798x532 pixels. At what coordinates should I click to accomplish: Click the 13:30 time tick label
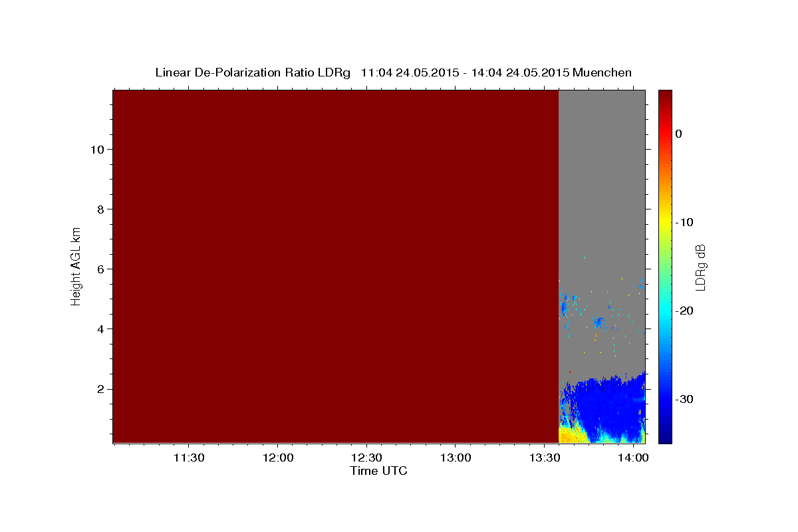(544, 458)
